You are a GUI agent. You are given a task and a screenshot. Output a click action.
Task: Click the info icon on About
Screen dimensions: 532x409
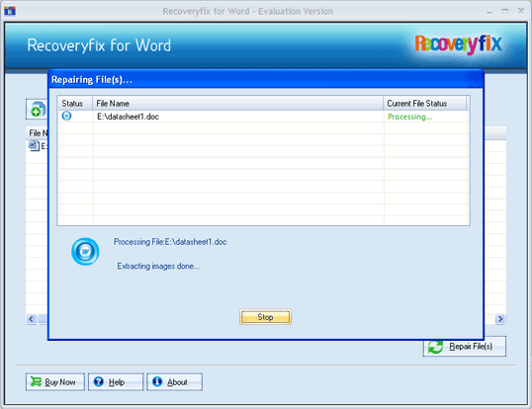157,381
